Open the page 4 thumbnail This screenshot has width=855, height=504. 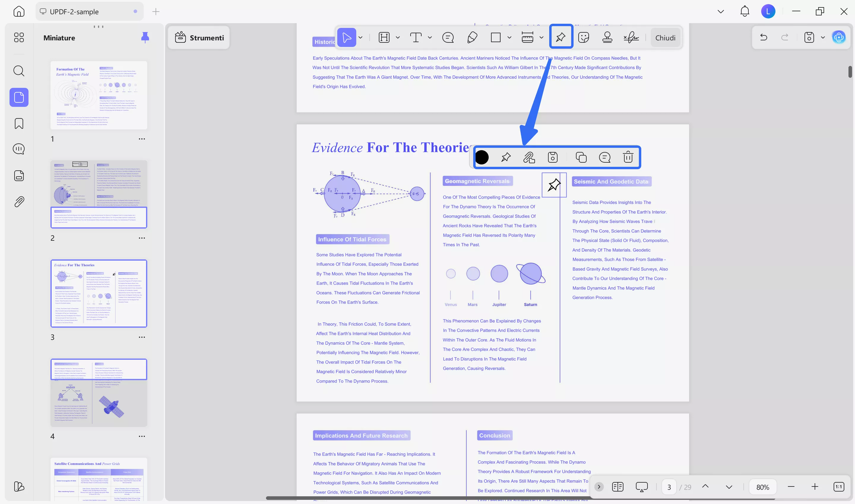pos(99,393)
